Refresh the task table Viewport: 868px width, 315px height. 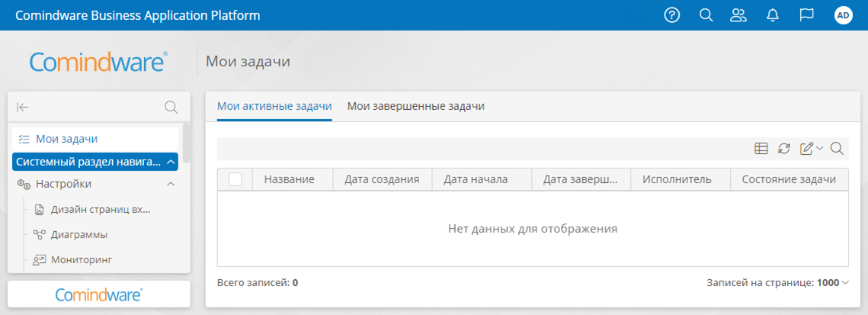tap(784, 149)
